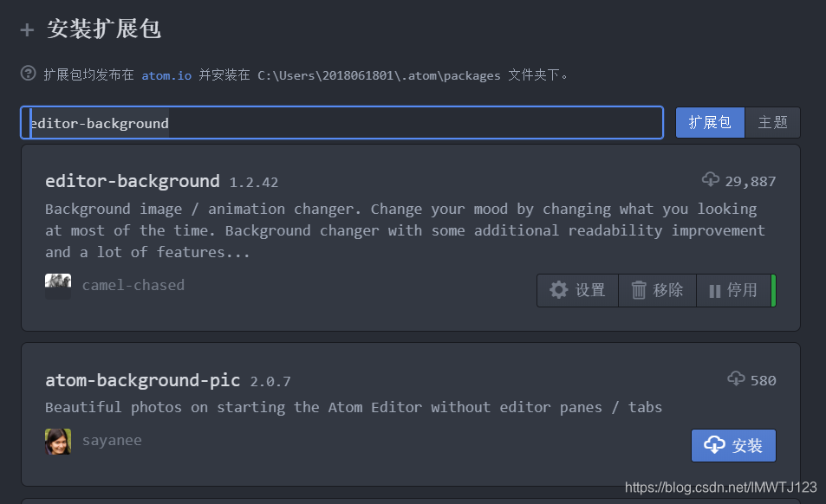Open the sayanee author link
826x504 pixels.
click(112, 440)
